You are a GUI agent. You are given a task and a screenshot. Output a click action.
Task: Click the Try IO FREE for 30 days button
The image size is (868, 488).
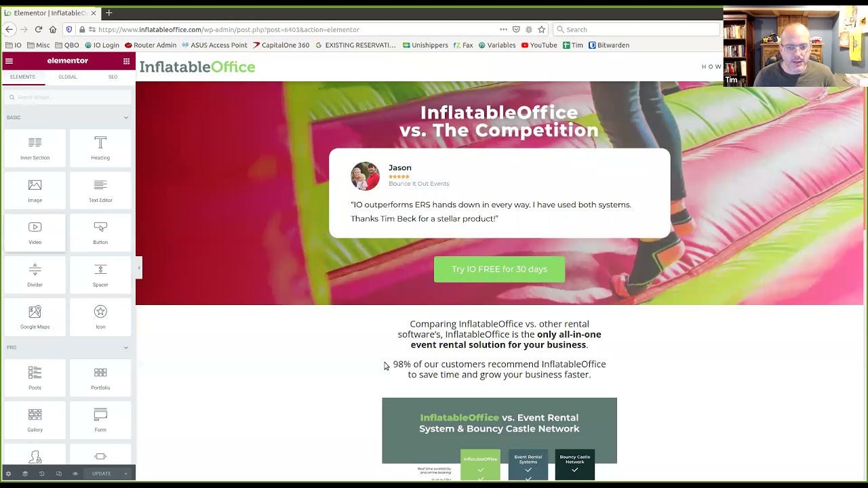point(499,269)
